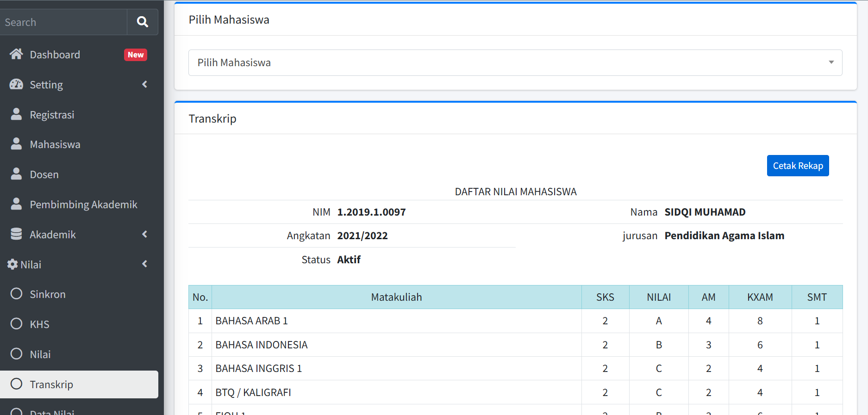This screenshot has height=415, width=868.
Task: Click the Nilai gears icon
Action: click(x=12, y=264)
